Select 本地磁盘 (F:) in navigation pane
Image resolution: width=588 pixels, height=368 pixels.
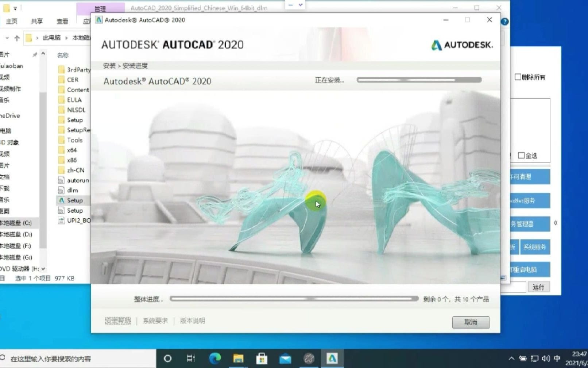[16, 246]
